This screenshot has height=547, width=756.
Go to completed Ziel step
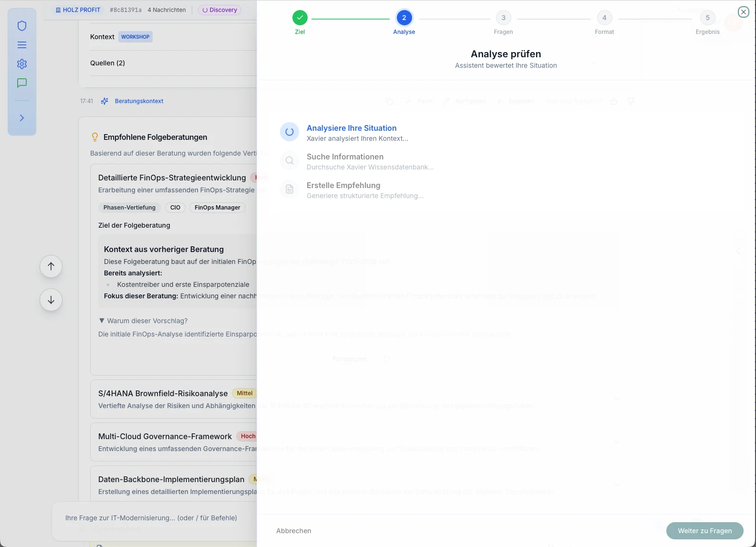point(300,18)
